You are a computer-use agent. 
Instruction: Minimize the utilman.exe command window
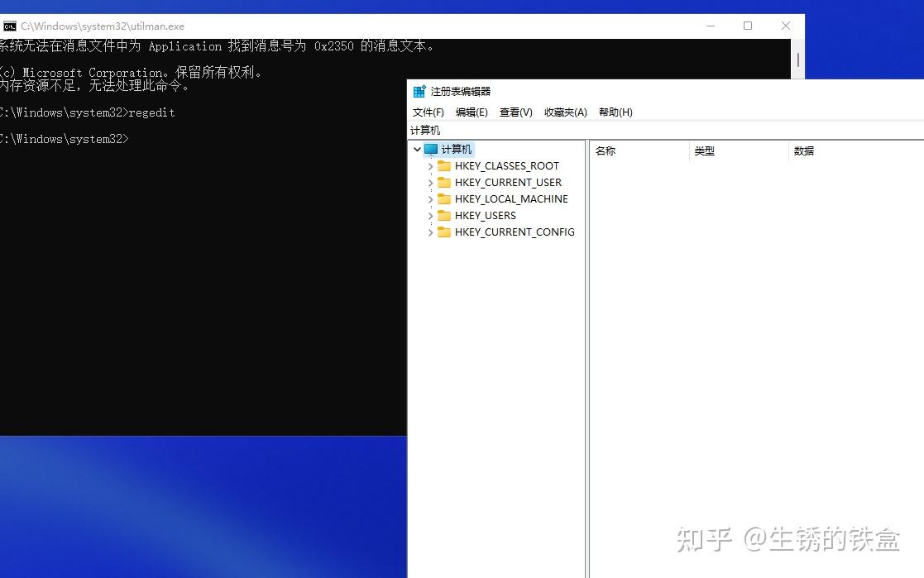(x=711, y=26)
